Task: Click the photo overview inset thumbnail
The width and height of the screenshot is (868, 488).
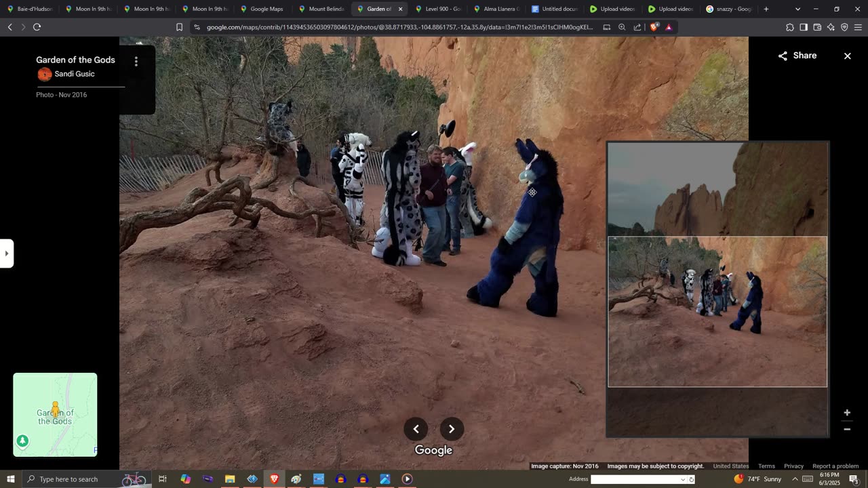Action: 717,289
